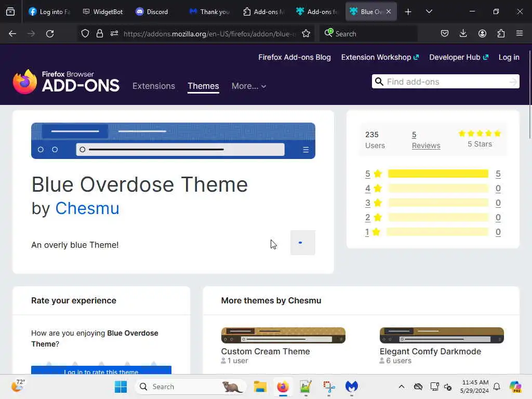
Task: Switch to the Discord tab
Action: (156, 11)
